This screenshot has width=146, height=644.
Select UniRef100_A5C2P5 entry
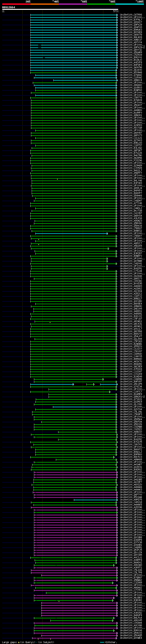click(131, 384)
